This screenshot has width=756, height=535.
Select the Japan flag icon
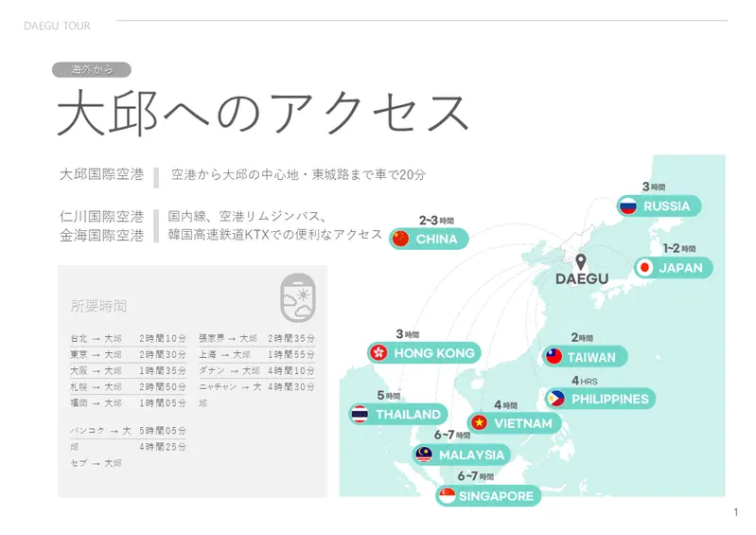click(x=645, y=268)
